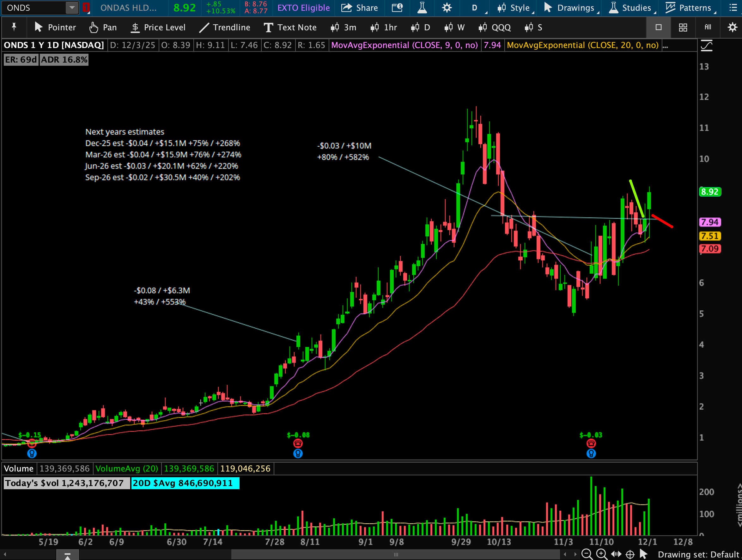Click the horizontal time scrollbar thumb
The image size is (742, 560).
396,554
